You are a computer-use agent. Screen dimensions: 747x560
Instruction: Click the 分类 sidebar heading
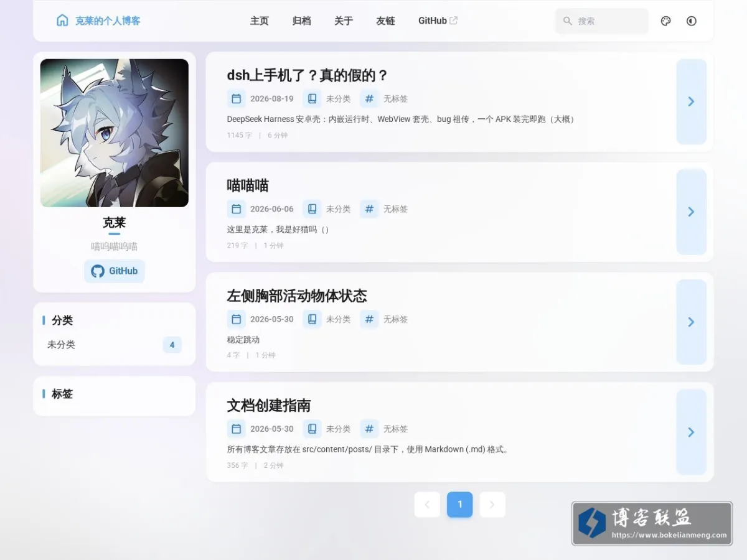(62, 320)
